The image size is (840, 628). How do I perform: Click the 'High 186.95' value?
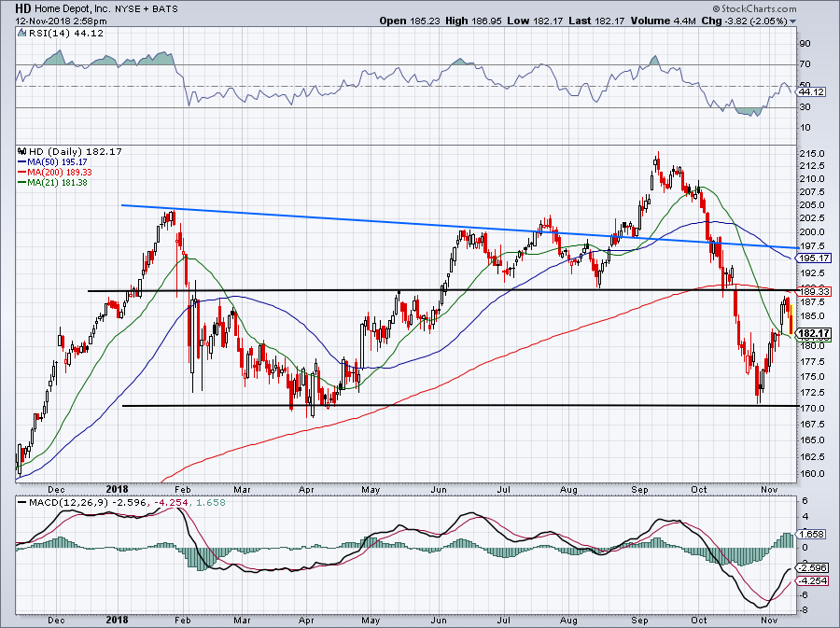[x=473, y=21]
